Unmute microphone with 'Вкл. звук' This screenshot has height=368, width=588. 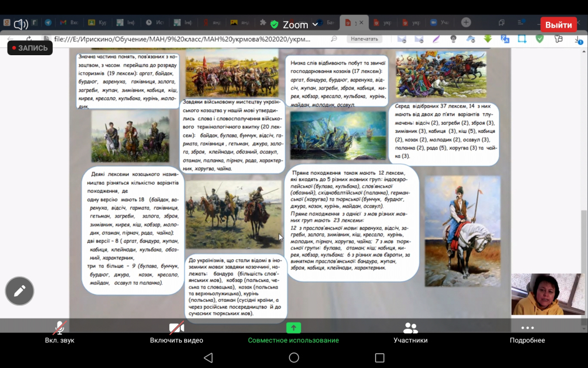pyautogui.click(x=60, y=332)
